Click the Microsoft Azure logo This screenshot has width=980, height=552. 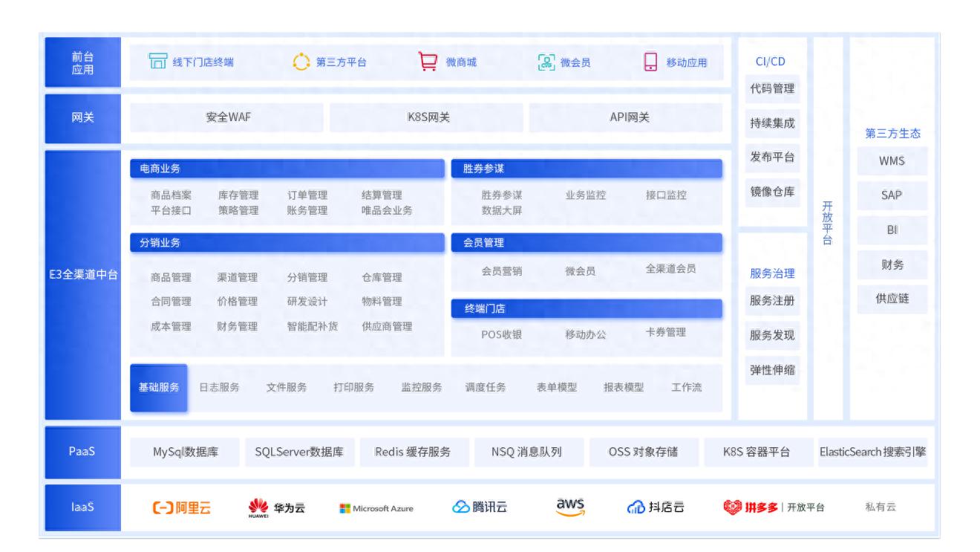click(376, 509)
